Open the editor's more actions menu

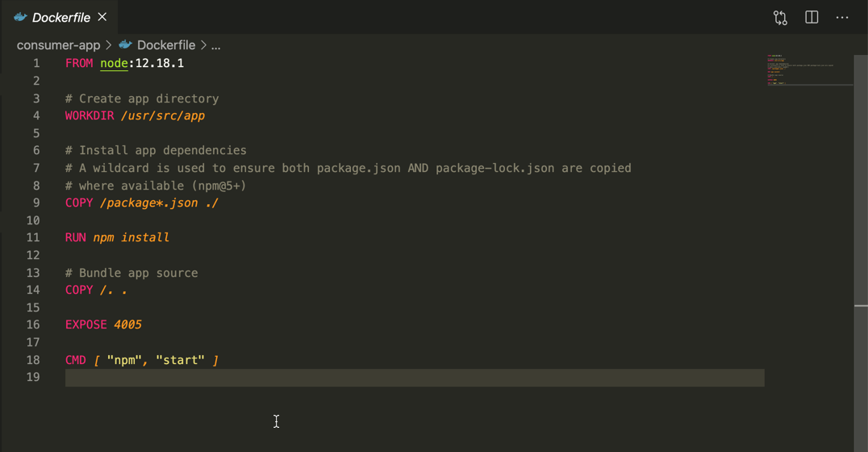pos(842,17)
